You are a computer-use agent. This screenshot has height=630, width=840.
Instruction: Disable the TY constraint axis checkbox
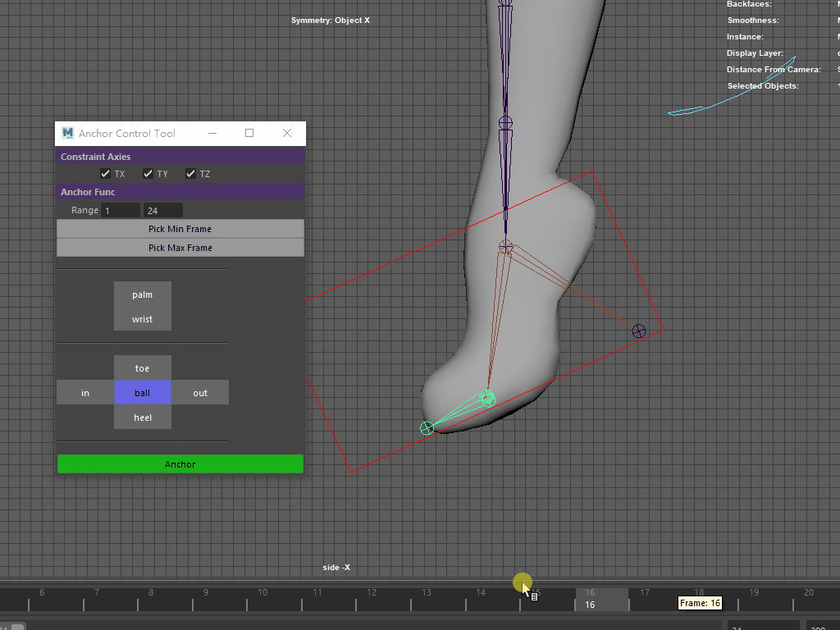pos(148,174)
